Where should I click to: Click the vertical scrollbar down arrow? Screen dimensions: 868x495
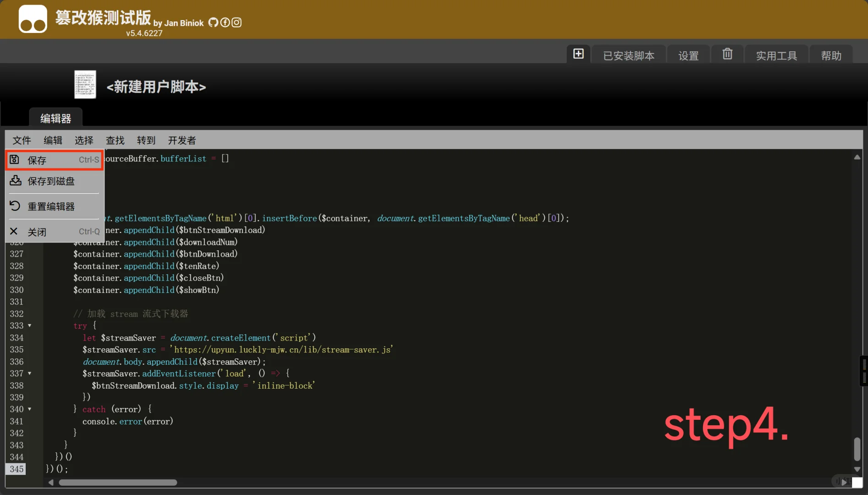pos(857,469)
